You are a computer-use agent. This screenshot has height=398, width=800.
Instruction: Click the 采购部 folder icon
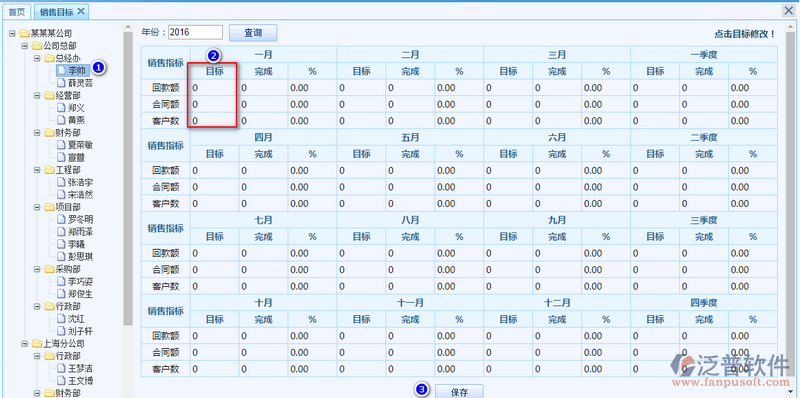[x=49, y=269]
